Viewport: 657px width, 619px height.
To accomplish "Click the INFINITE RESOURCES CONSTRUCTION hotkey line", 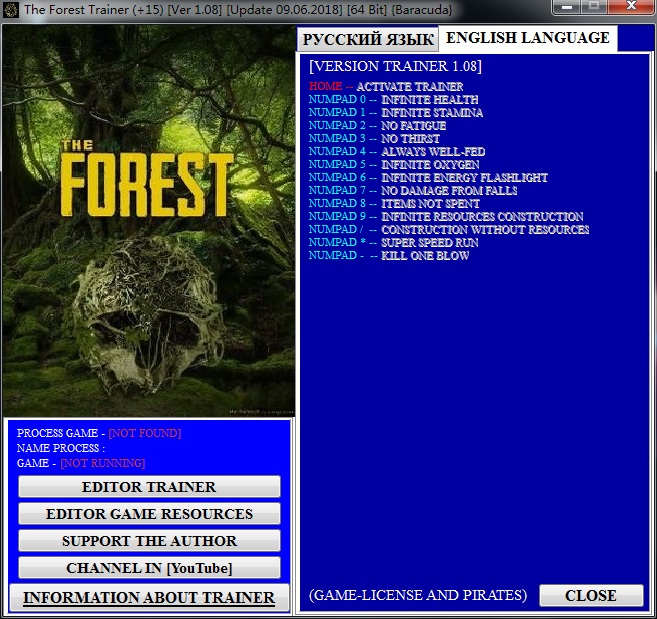I will click(x=446, y=217).
